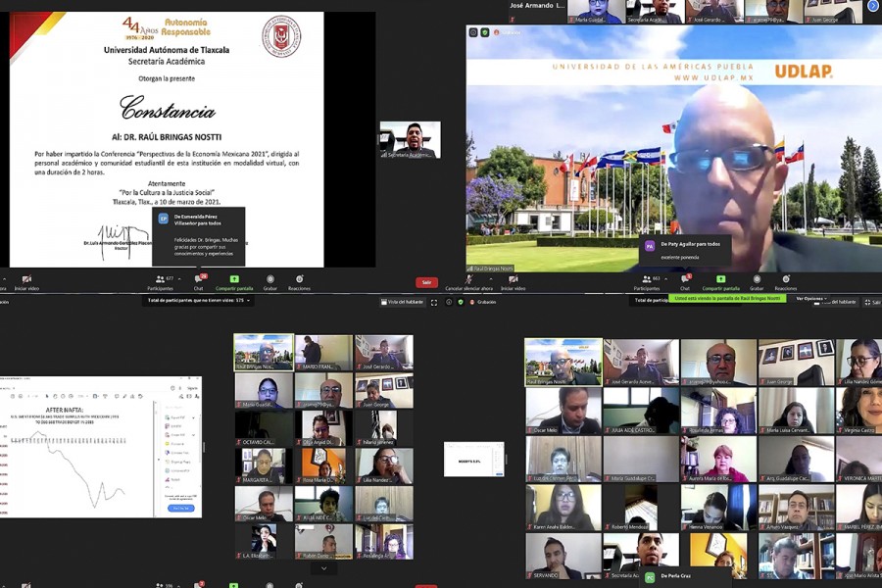The height and width of the screenshot is (588, 882).
Task: Toggle Iniciar video in the certificate window
Action: (26, 282)
